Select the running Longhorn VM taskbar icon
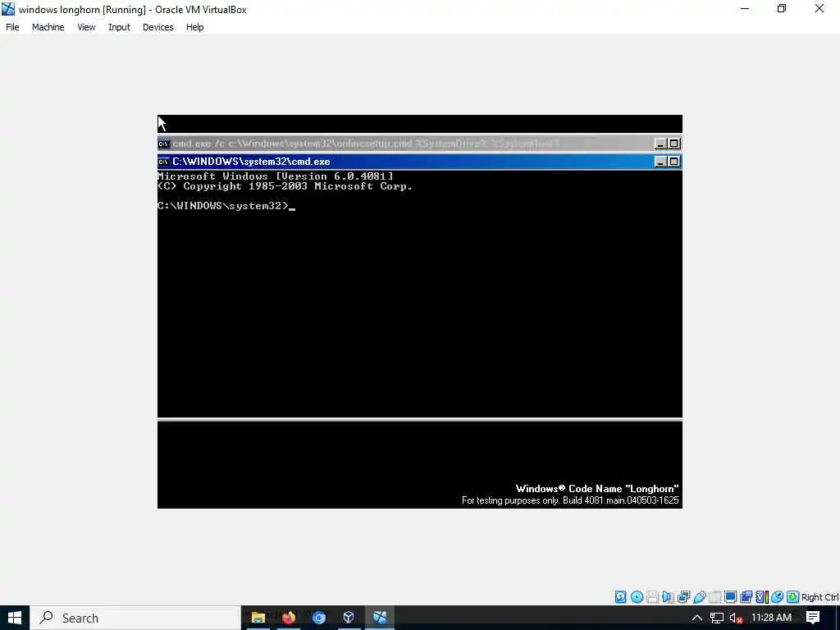This screenshot has height=630, width=840. coord(380,618)
